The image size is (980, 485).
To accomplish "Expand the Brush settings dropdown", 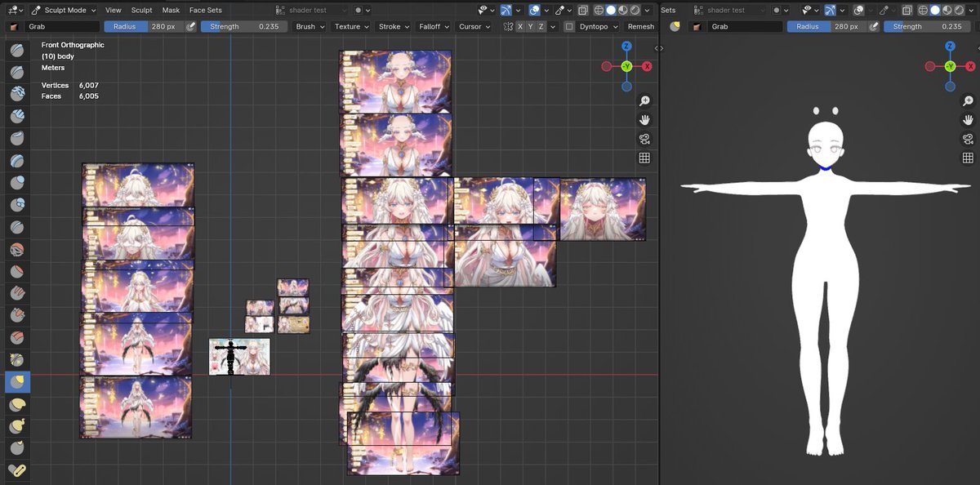I will tap(310, 27).
